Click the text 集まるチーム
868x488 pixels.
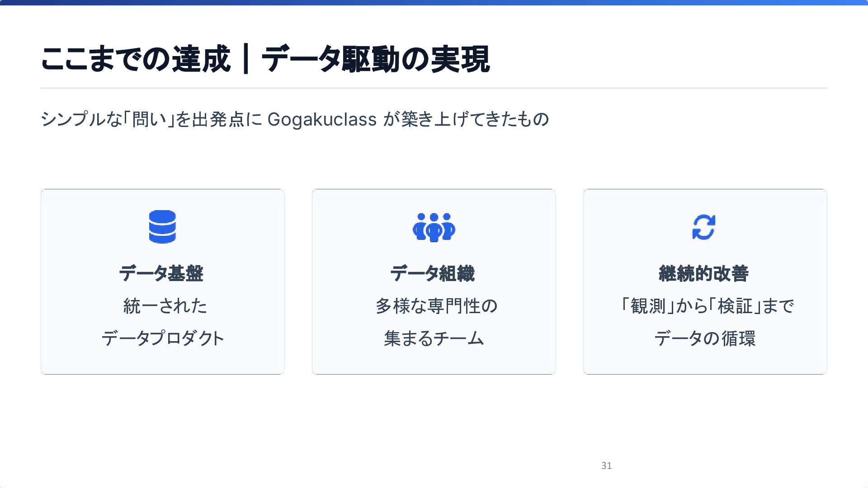[434, 338]
